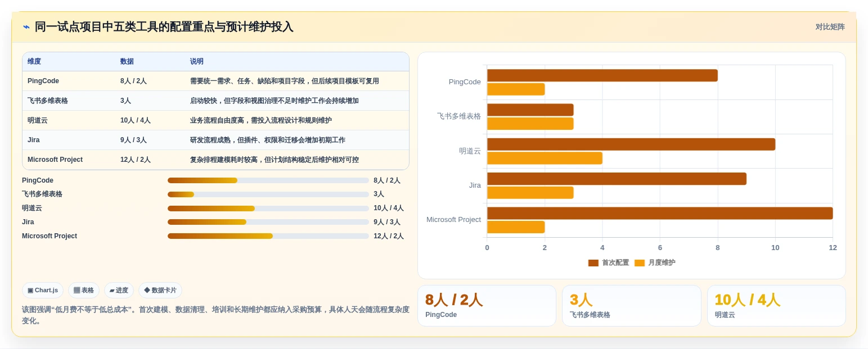
Task: Select the 明道云 table row name
Action: (x=38, y=120)
